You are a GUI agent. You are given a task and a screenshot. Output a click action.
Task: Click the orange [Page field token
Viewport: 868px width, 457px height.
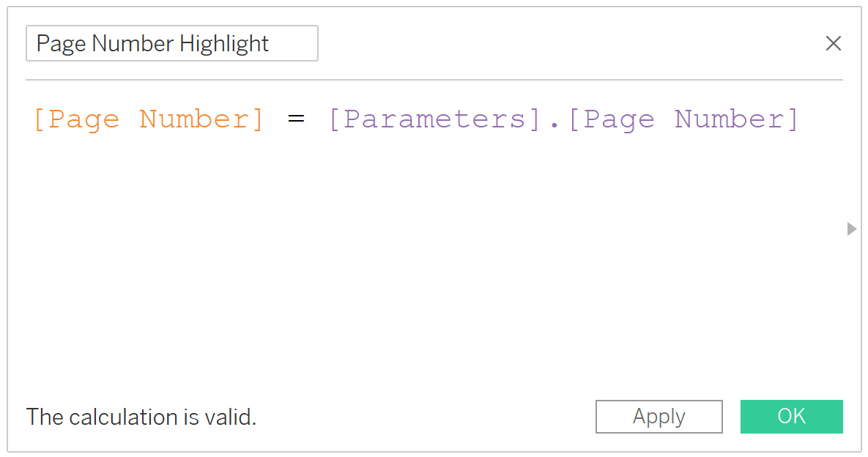(x=76, y=119)
